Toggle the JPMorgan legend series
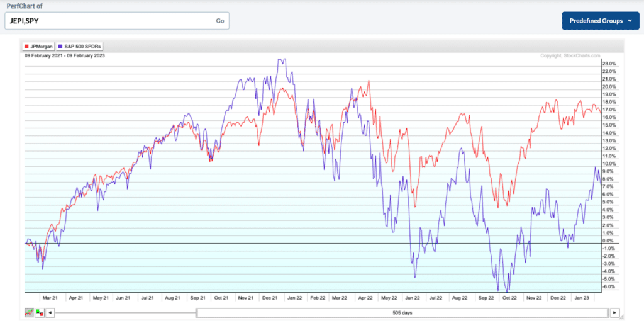Screen dimensions: 644x323 [38, 47]
